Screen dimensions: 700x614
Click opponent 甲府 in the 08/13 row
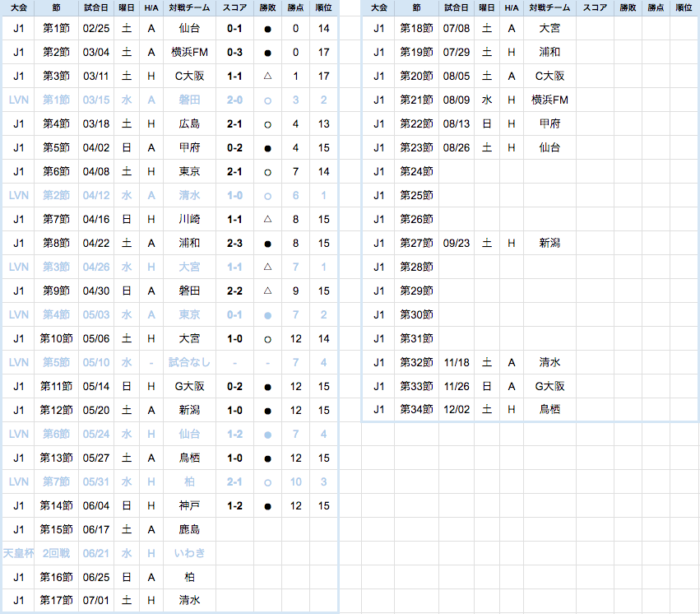[549, 124]
